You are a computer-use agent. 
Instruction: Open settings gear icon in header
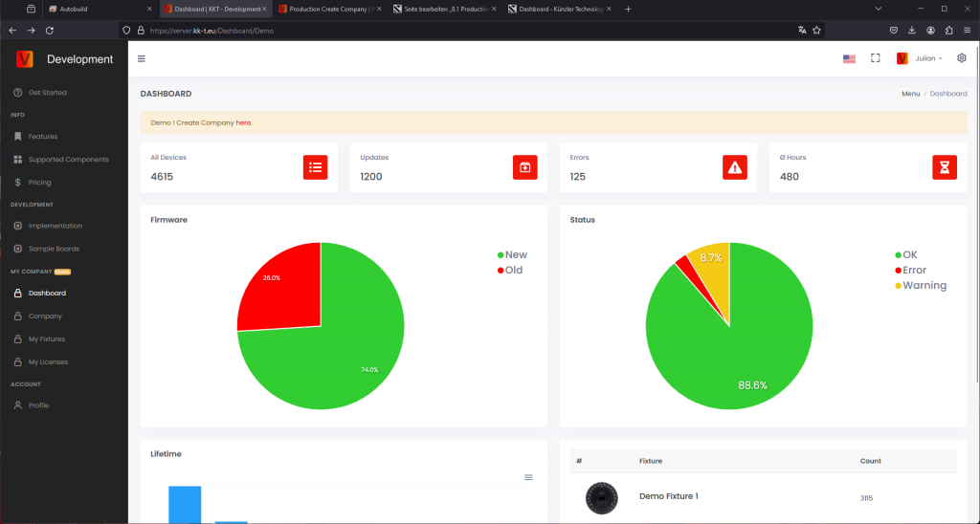click(x=962, y=58)
